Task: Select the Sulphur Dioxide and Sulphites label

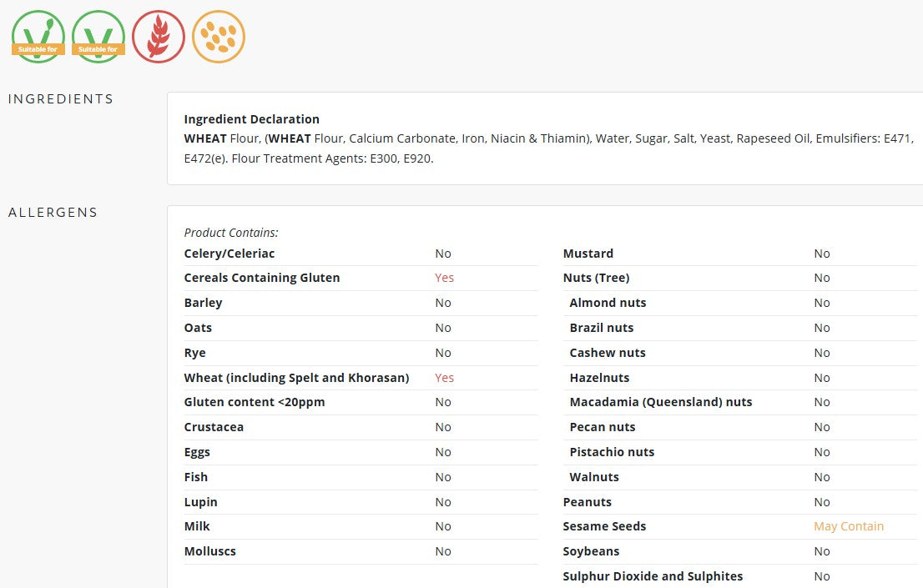Action: tap(653, 576)
